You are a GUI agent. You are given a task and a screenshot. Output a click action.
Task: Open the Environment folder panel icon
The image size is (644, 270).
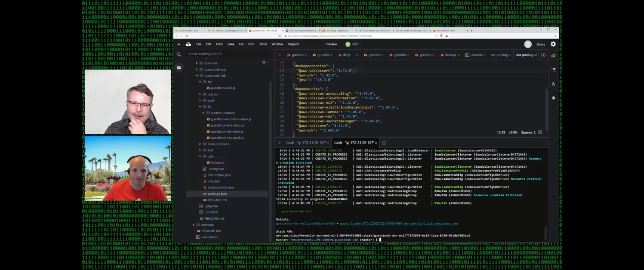pyautogui.click(x=179, y=68)
